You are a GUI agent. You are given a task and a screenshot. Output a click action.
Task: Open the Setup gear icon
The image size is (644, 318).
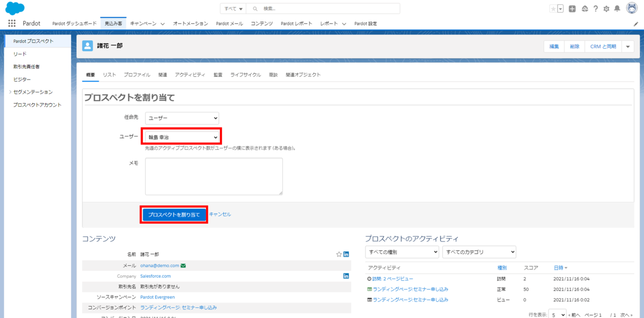606,9
